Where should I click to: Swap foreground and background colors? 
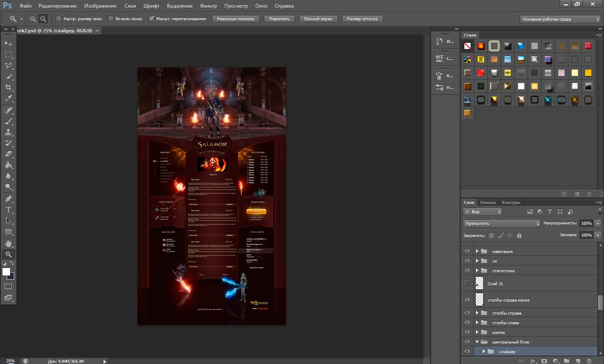click(12, 263)
